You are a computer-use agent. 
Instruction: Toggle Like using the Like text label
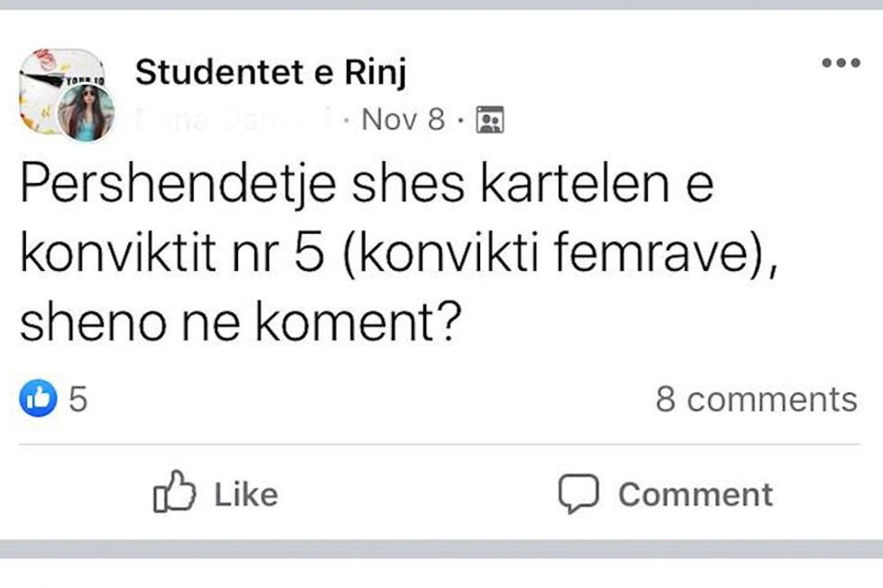(246, 494)
